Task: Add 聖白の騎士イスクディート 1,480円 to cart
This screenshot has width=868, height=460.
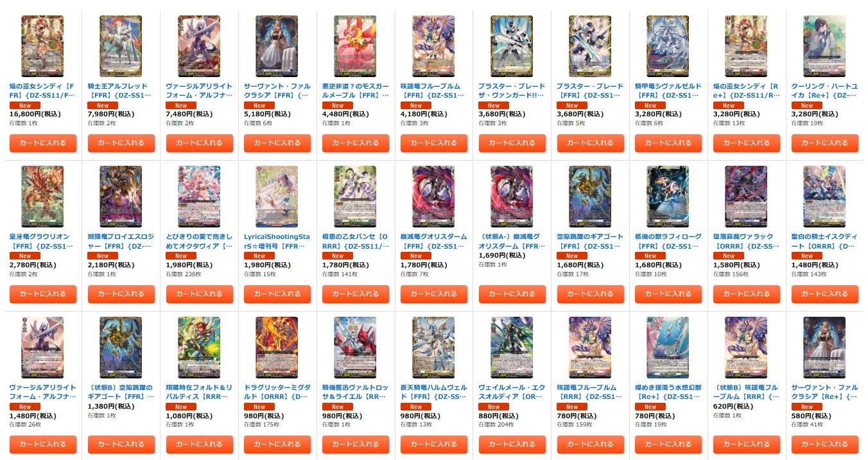Action: tap(824, 294)
